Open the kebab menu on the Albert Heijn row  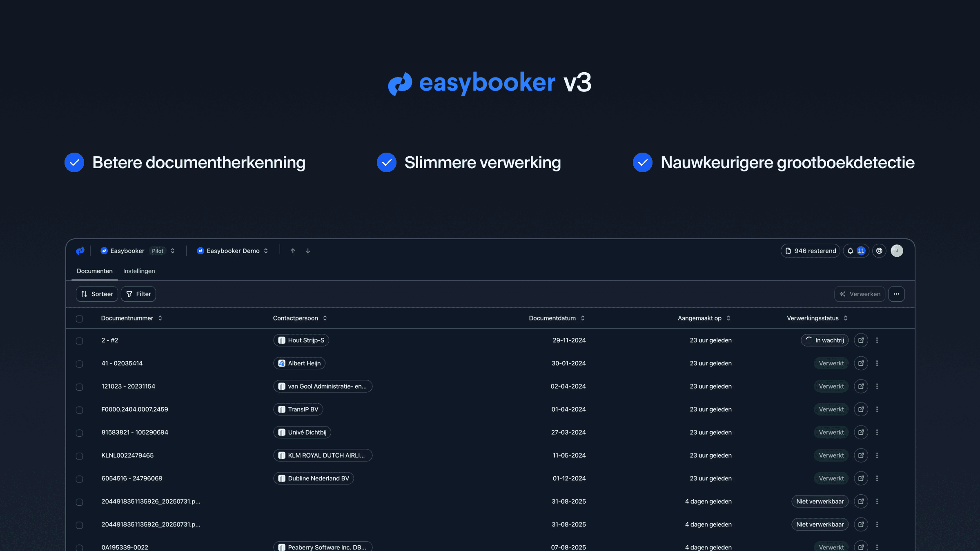(x=877, y=363)
